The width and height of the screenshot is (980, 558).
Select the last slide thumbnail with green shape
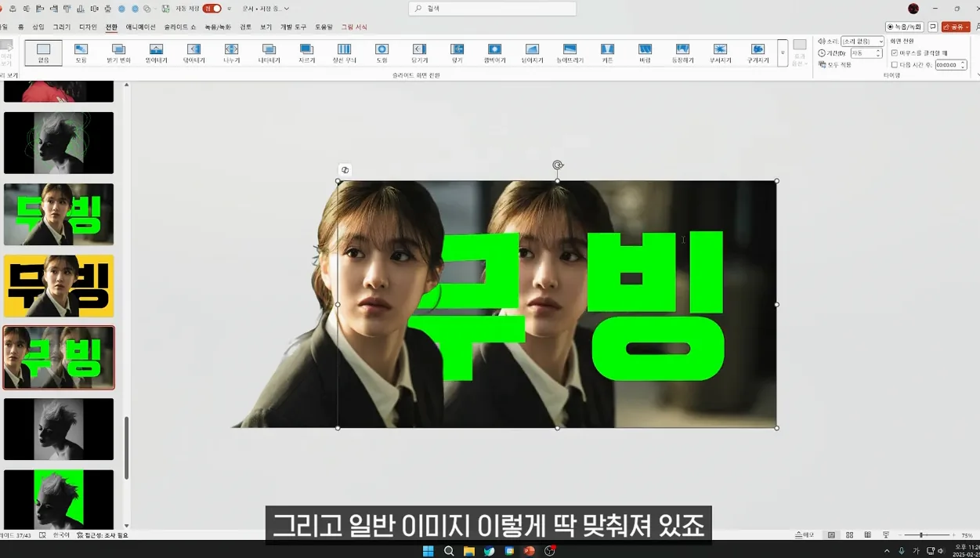click(59, 499)
